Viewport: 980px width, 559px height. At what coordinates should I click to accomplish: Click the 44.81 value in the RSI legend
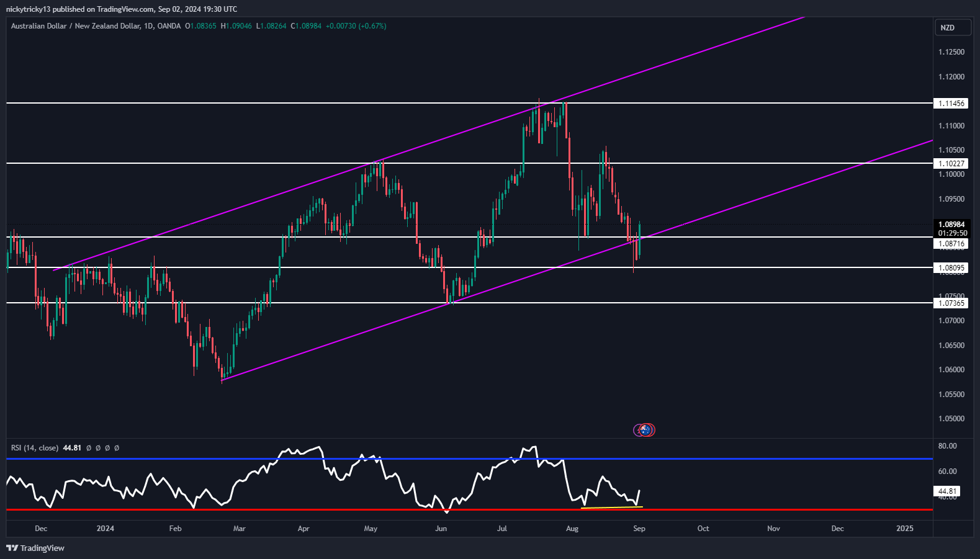coord(72,447)
